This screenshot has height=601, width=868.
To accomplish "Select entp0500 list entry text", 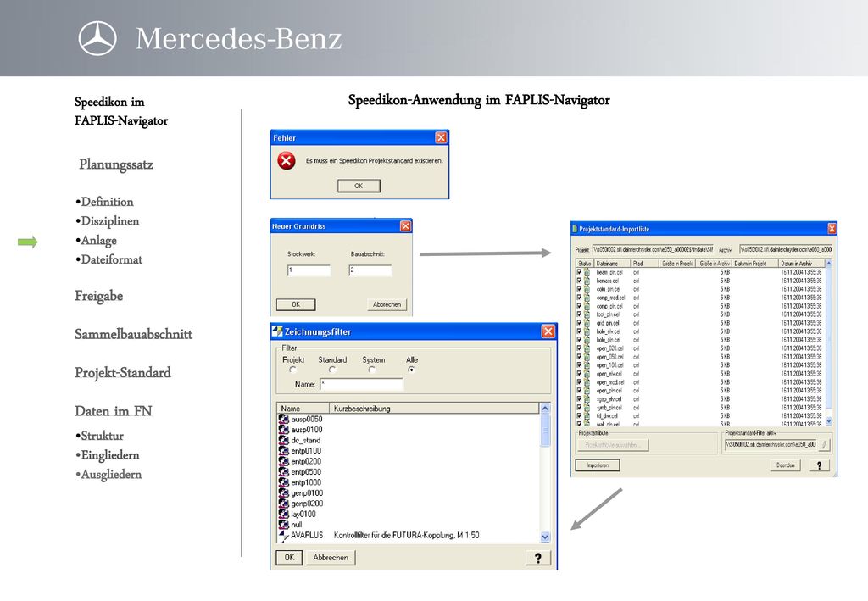I will tap(306, 472).
